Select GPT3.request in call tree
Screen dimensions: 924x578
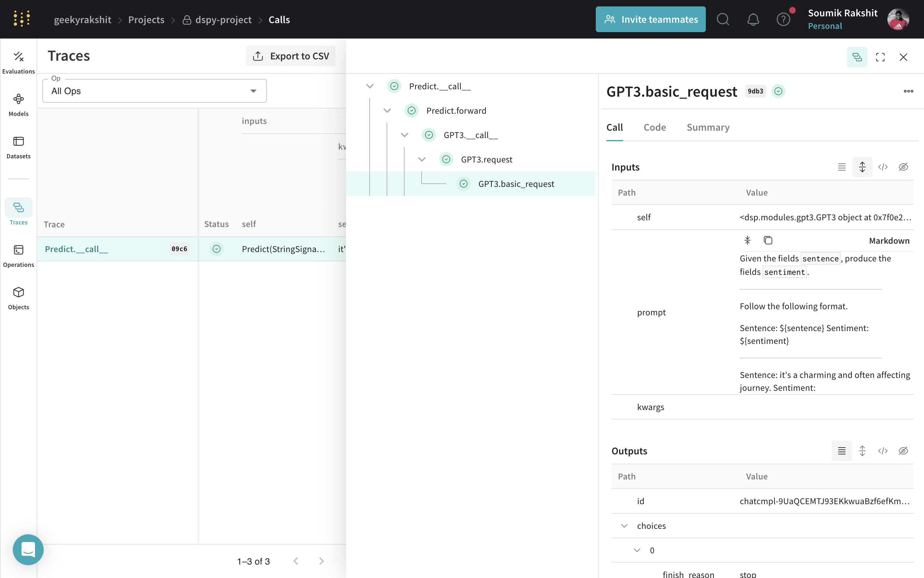coord(486,159)
